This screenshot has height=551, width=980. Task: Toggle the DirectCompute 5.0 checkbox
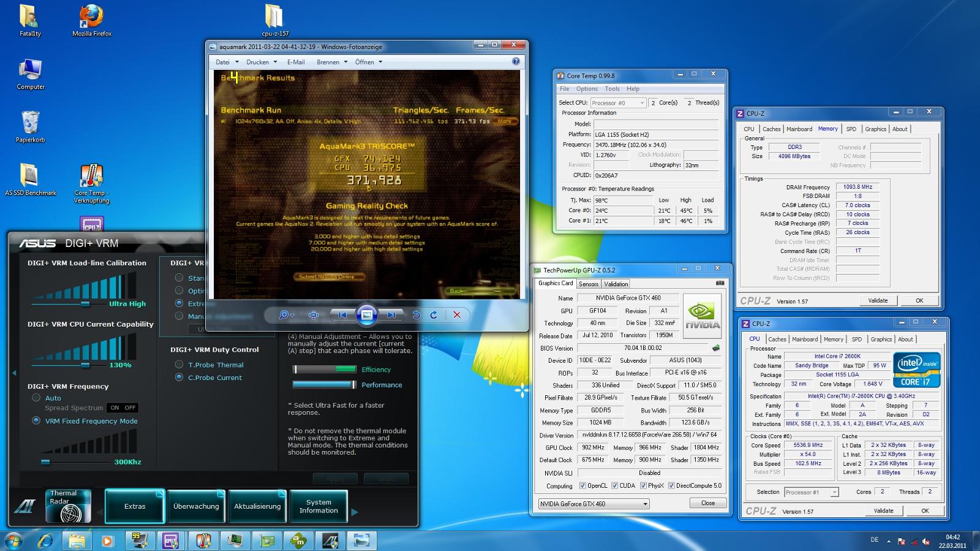tap(671, 486)
